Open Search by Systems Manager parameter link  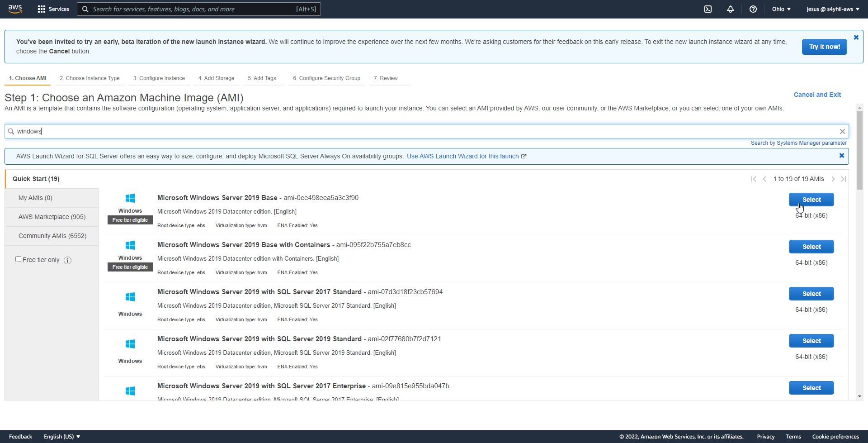(798, 143)
